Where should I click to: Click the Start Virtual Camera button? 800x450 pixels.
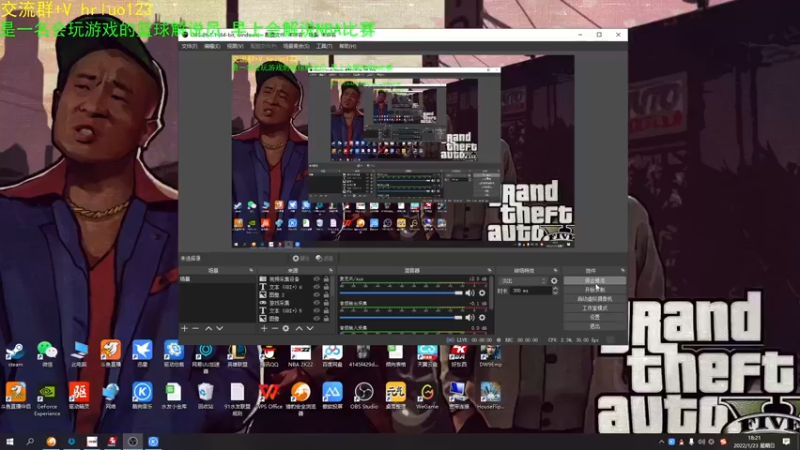coord(594,299)
